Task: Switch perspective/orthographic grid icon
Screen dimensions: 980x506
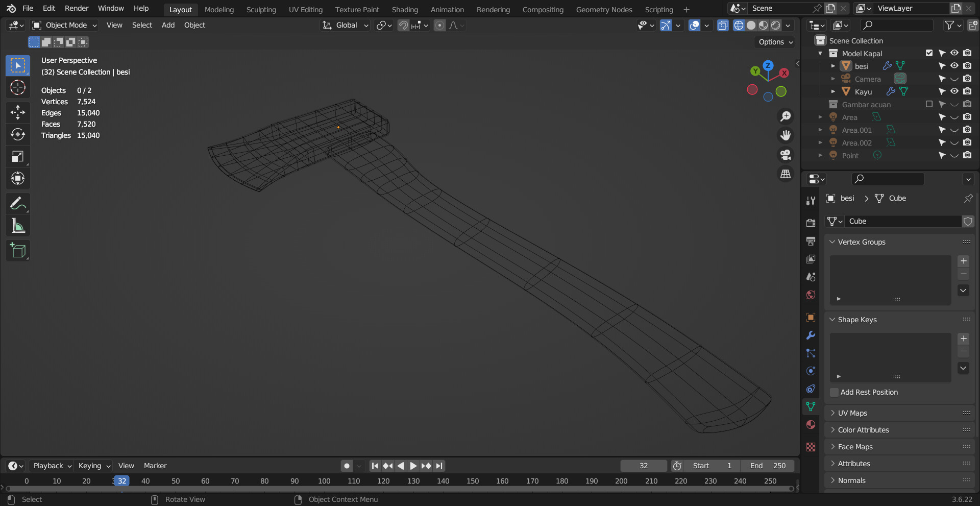Action: [x=786, y=174]
